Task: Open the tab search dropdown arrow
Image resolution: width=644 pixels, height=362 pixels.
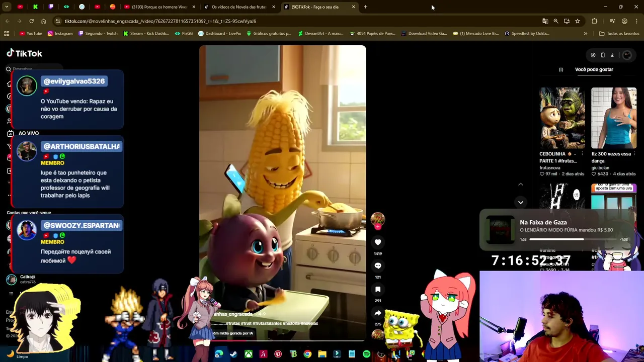Action: pyautogui.click(x=7, y=7)
